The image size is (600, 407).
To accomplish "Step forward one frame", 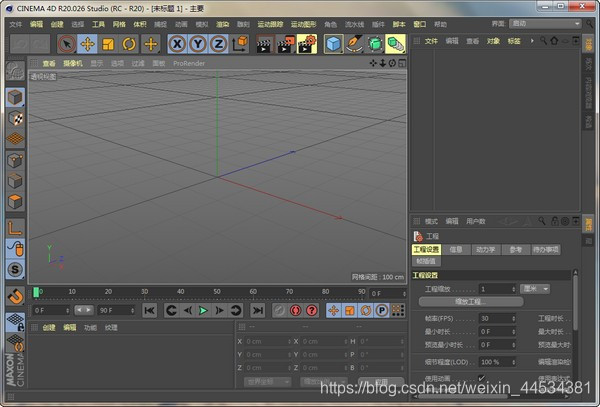I will [219, 310].
